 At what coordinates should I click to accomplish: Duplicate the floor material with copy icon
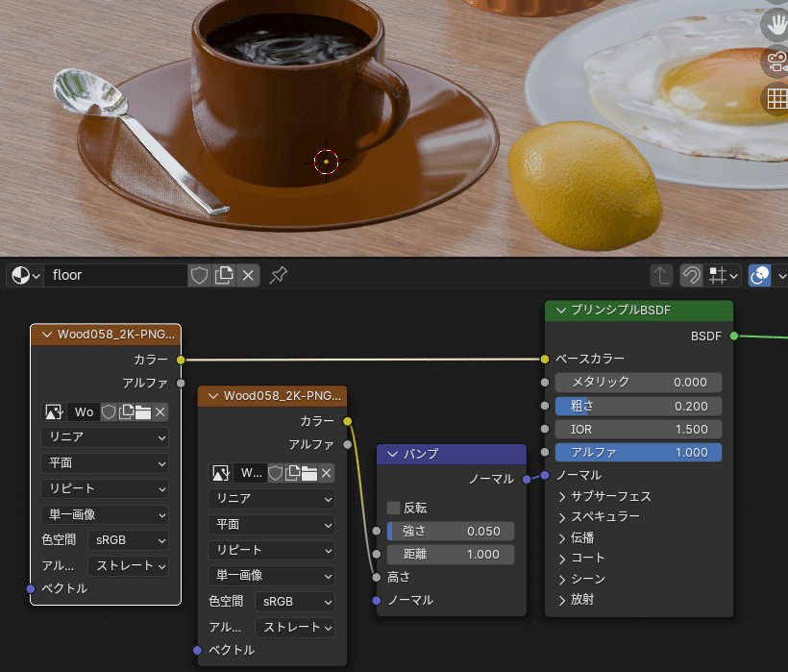(x=224, y=276)
